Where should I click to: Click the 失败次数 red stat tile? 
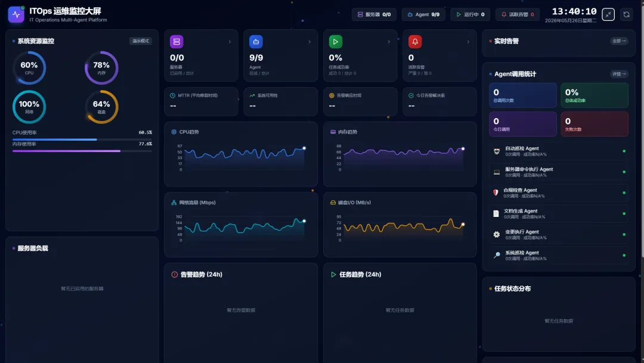[595, 124]
